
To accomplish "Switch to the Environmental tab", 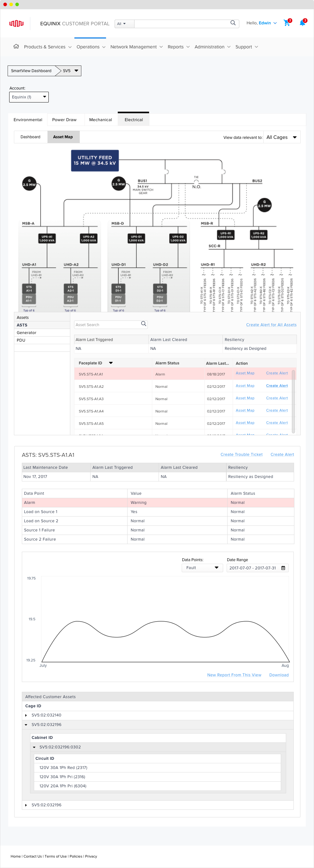I will point(28,120).
